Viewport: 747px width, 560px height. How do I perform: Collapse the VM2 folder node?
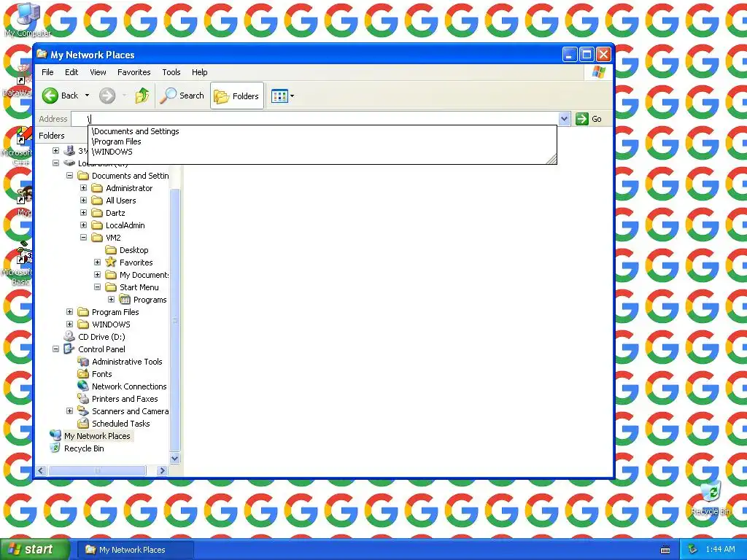coord(83,238)
